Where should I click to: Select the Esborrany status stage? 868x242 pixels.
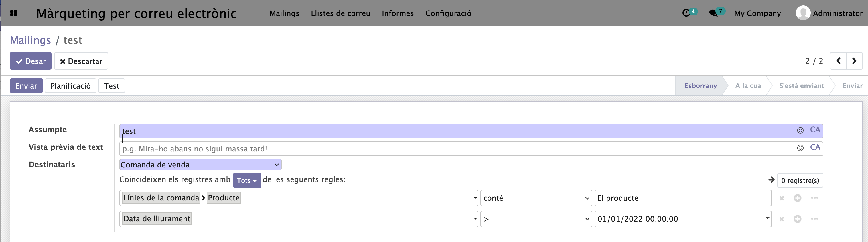click(x=700, y=86)
